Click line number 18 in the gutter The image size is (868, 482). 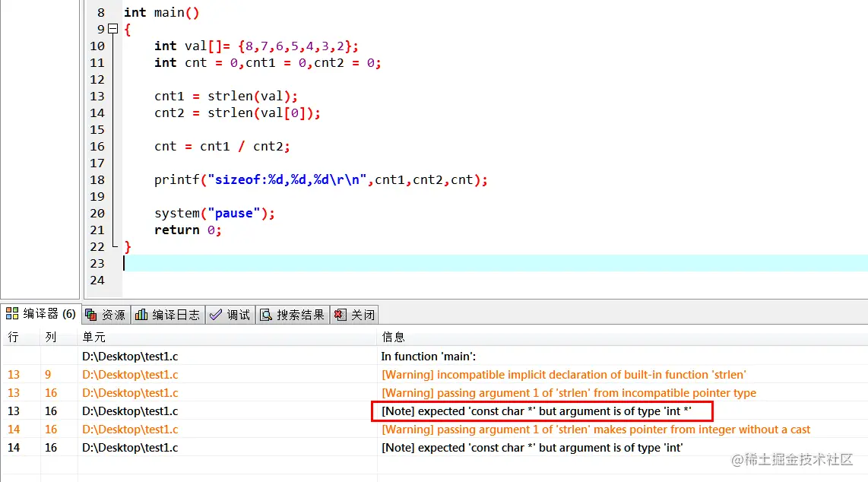click(x=97, y=180)
